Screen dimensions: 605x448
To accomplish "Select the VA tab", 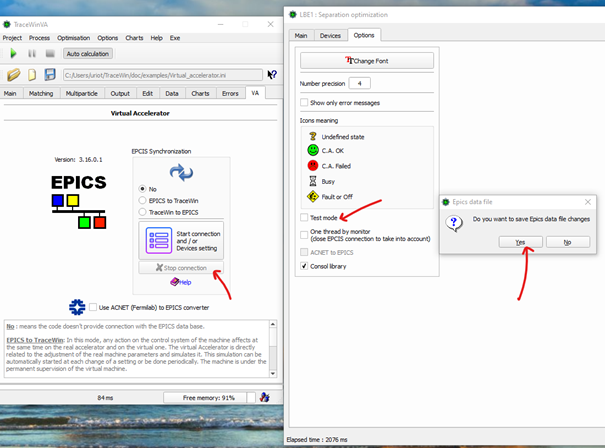I will 255,93.
